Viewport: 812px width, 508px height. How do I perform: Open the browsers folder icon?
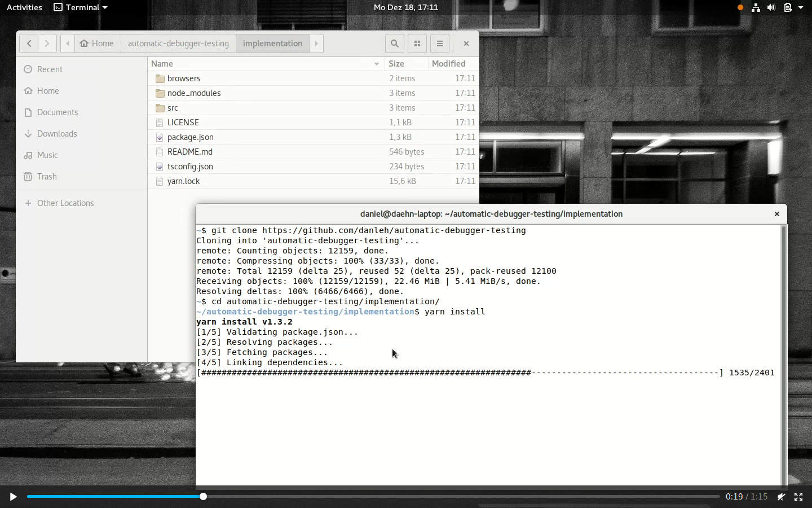point(160,78)
